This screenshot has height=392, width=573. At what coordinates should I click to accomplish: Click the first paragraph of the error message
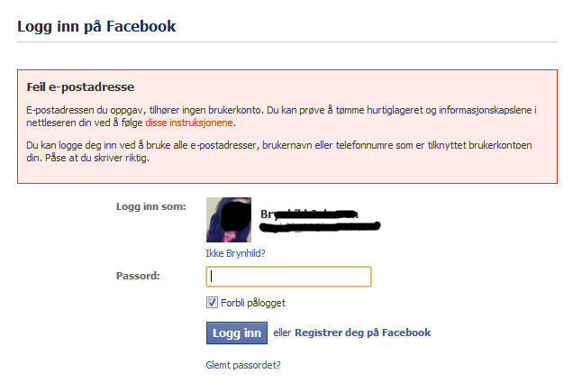281,116
